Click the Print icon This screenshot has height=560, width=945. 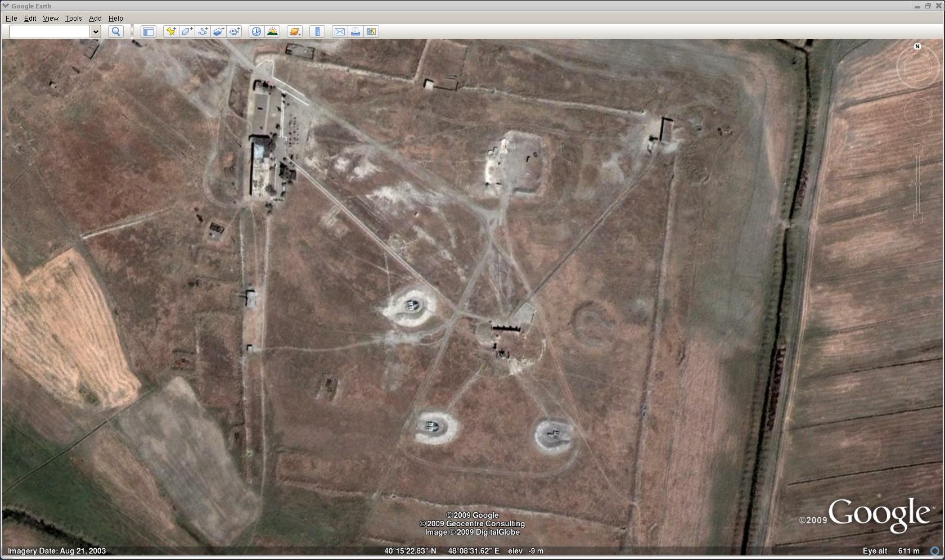click(x=355, y=31)
